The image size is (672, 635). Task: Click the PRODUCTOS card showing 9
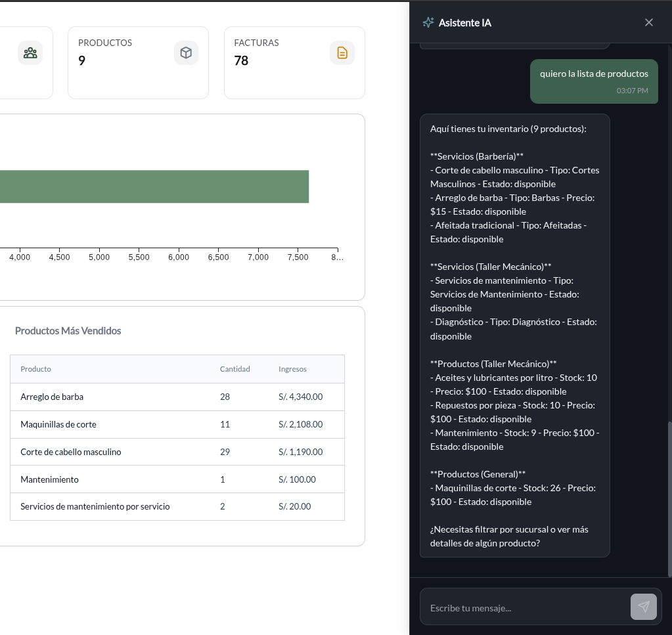[138, 62]
